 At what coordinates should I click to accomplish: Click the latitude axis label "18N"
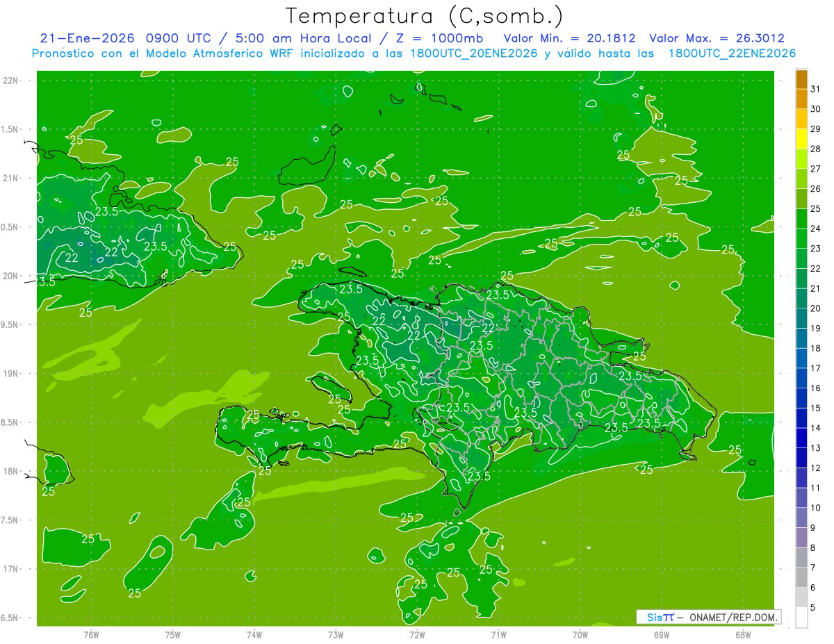pos(11,471)
